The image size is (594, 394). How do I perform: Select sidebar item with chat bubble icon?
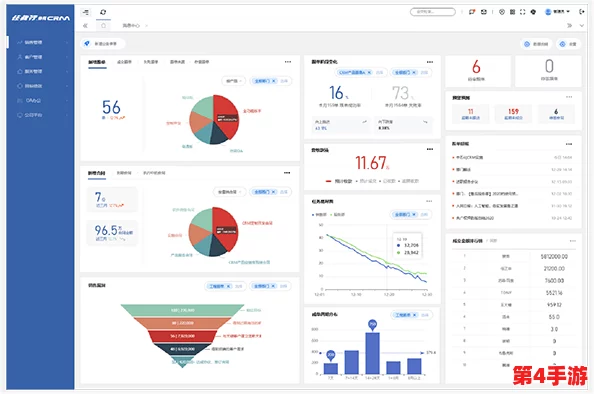(x=42, y=115)
